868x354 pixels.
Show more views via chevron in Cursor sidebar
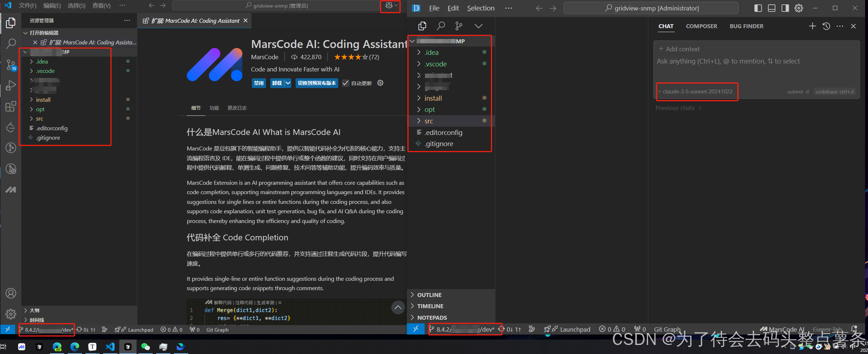click(x=478, y=26)
